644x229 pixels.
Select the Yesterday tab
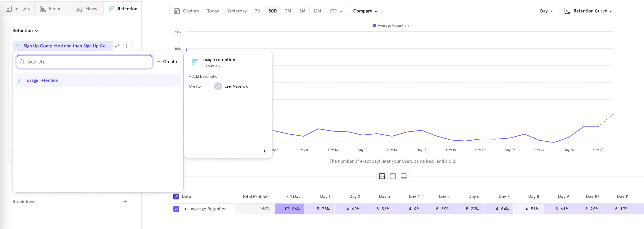(236, 11)
